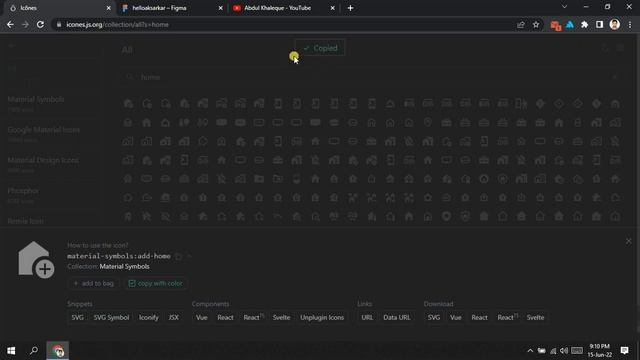Show hidden system tray icons
The height and width of the screenshot is (360, 640).
click(x=530, y=351)
